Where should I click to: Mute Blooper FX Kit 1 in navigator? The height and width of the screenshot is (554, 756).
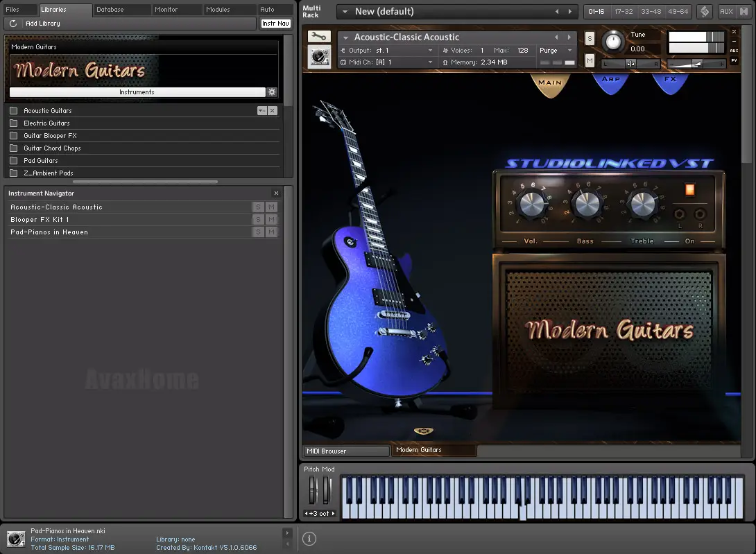(x=271, y=219)
